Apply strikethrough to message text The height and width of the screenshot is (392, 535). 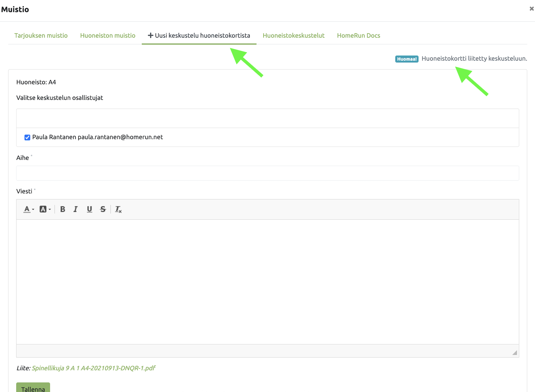[103, 209]
